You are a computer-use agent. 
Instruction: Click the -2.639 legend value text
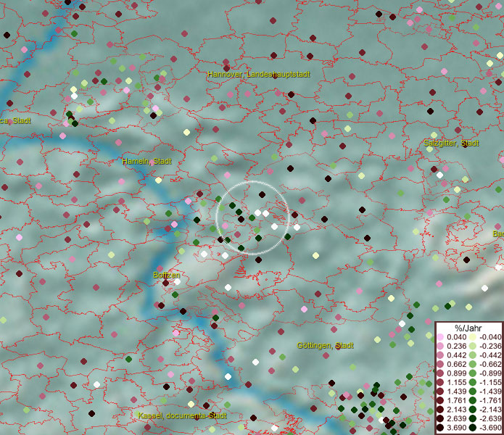coord(489,419)
